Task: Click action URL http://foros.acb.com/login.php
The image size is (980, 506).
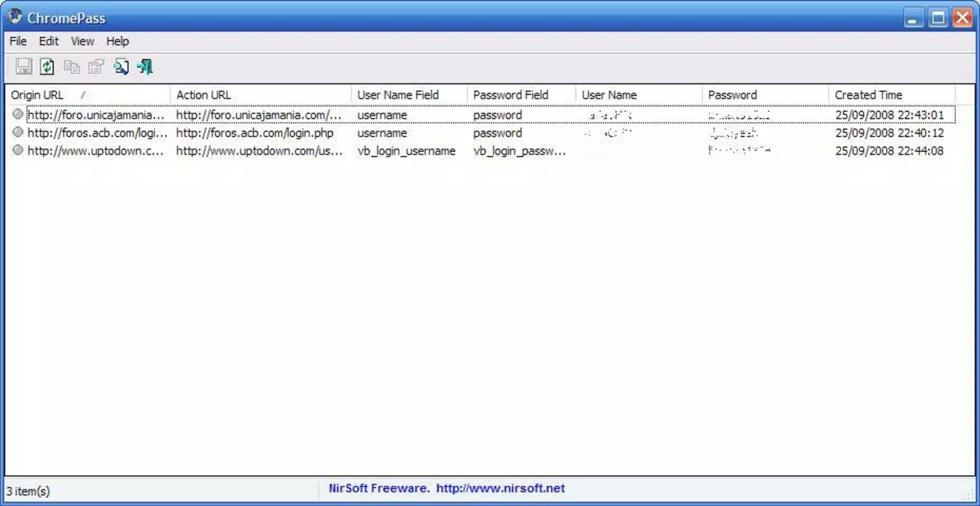Action: coord(255,133)
